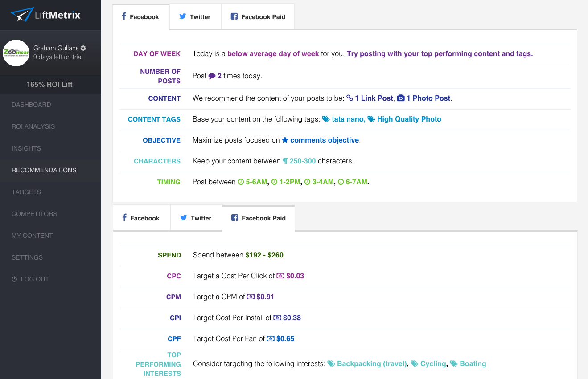The image size is (588, 379).
Task: Click tag icon before Cycling
Action: pyautogui.click(x=415, y=363)
